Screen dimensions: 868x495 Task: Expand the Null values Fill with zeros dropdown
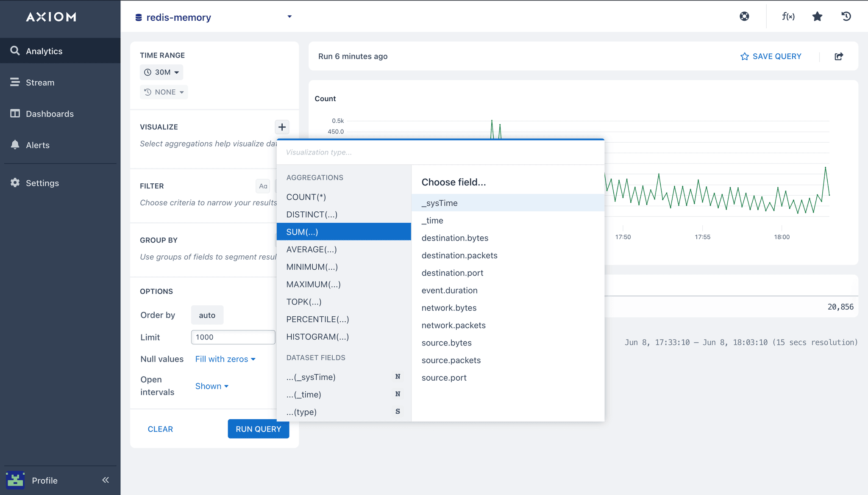[225, 359]
